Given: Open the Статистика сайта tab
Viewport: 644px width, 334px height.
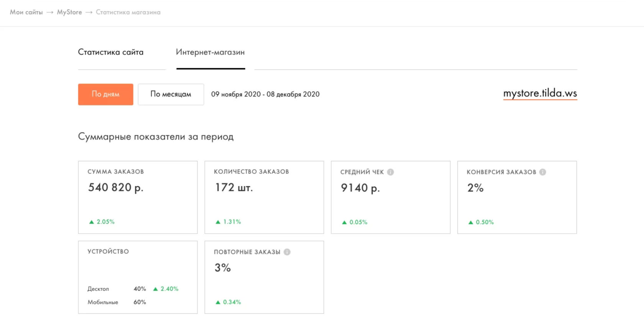Looking at the screenshot, I should click(x=111, y=52).
